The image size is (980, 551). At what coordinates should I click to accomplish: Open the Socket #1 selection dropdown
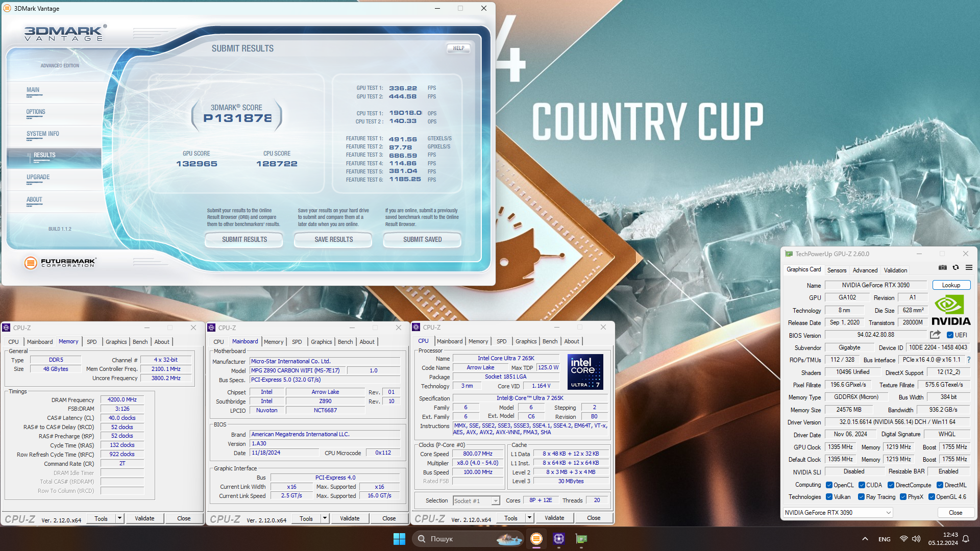[495, 501]
